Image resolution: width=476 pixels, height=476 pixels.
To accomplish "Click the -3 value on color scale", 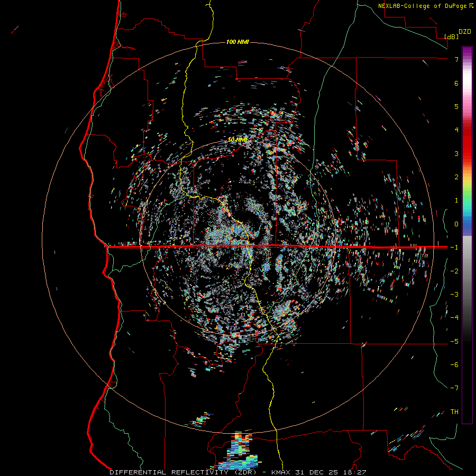I will pyautogui.click(x=454, y=295).
